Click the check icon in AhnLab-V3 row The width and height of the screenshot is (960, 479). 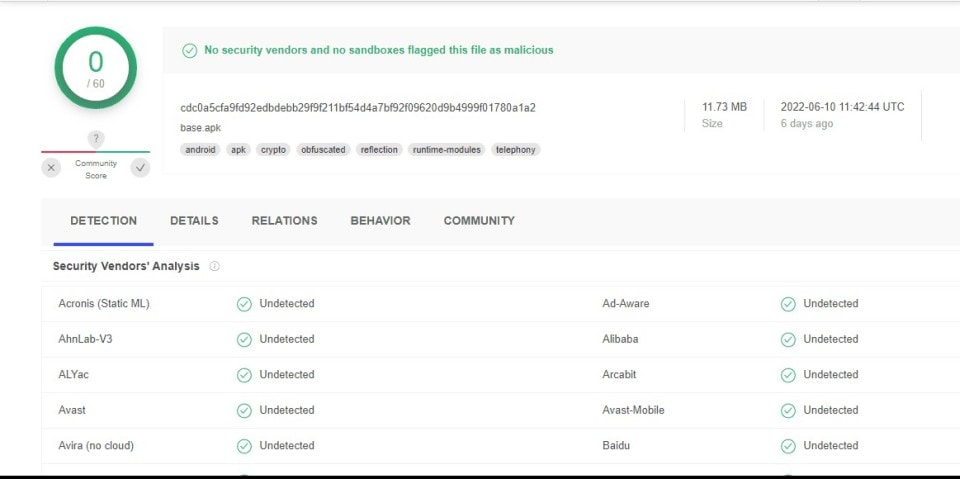tap(244, 339)
